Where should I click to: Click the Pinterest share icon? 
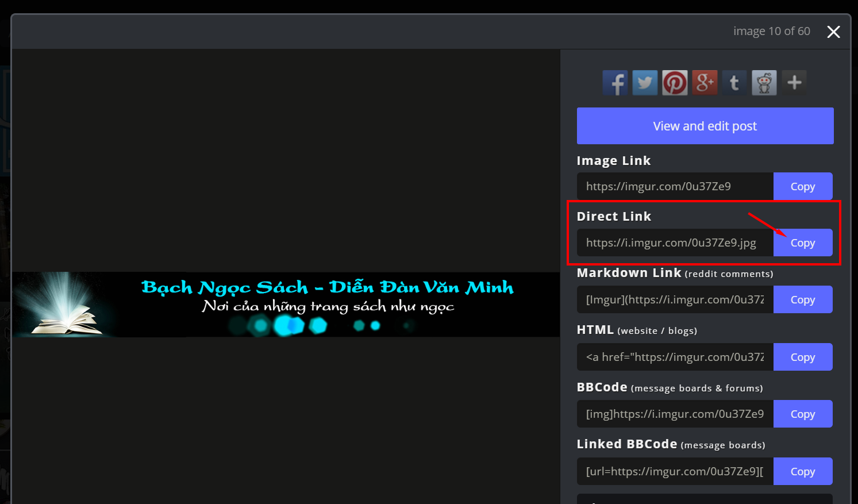click(x=675, y=83)
